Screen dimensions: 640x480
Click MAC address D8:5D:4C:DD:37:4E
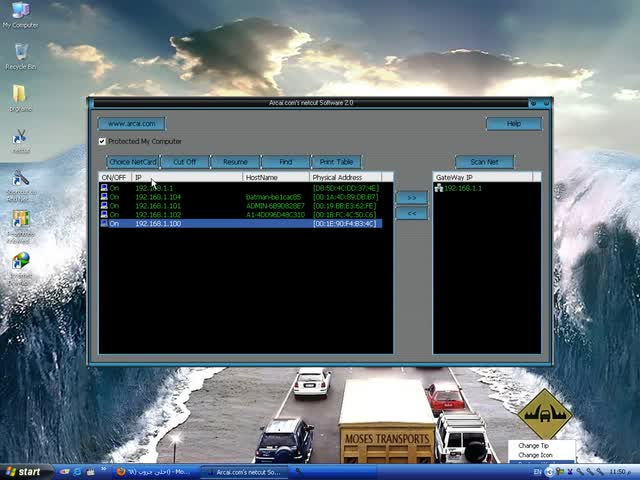(346, 188)
